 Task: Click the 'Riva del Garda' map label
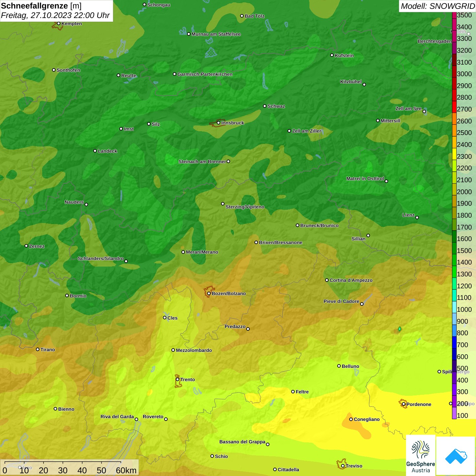coord(117,417)
